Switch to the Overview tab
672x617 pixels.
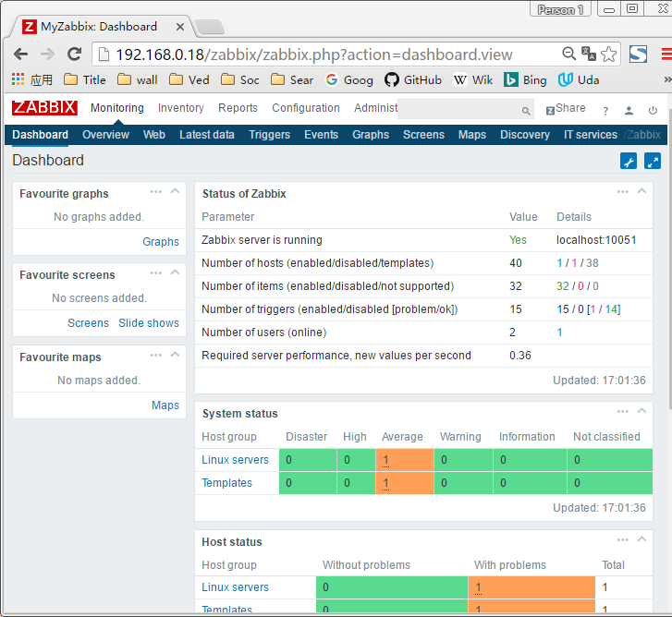pos(105,135)
